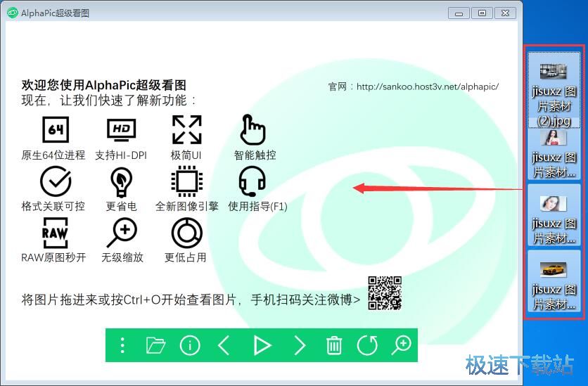Viewport: 588px width, 386px height.
Task: Minimize the AlphaPic window
Action: click(x=459, y=13)
